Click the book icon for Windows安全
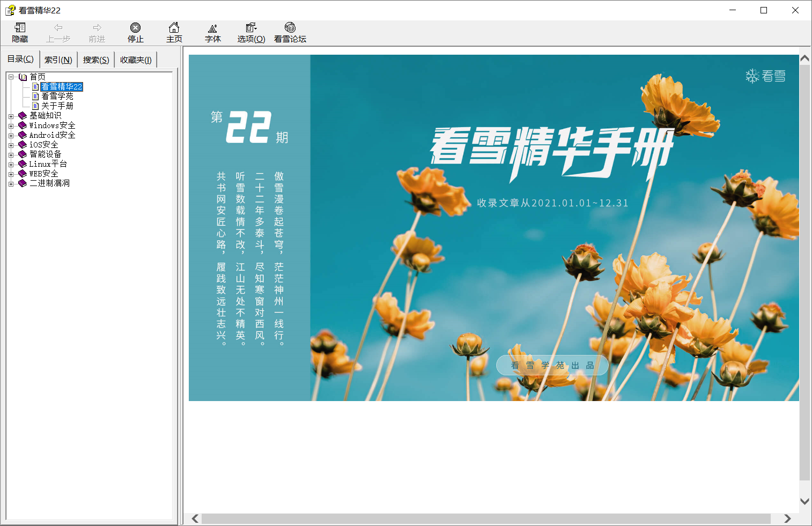This screenshot has height=526, width=812. pyautogui.click(x=23, y=125)
